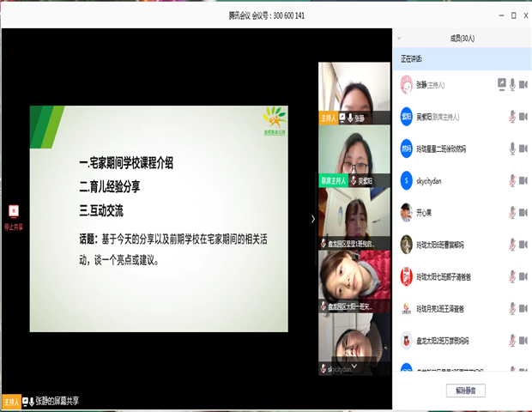This screenshot has height=412, width=532.
Task: Toggle microphone for 吴紫阳
Action: tap(512, 116)
